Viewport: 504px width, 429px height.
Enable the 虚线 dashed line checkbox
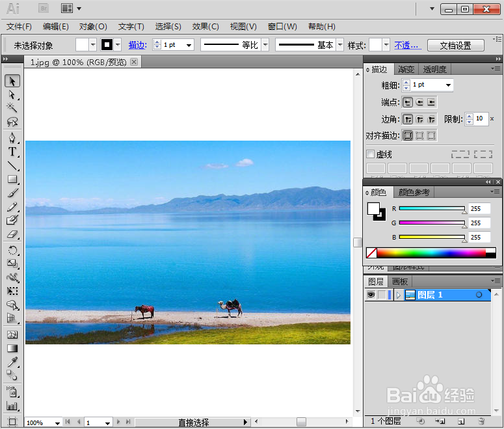(x=370, y=154)
